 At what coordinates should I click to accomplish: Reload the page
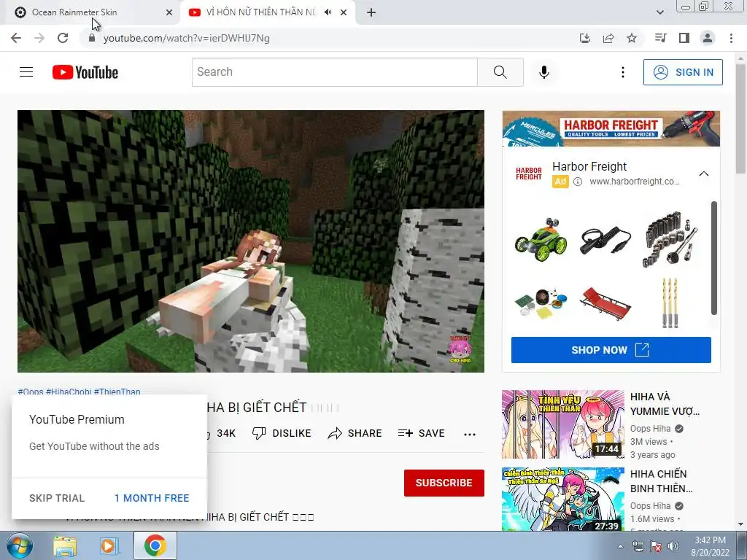click(63, 38)
